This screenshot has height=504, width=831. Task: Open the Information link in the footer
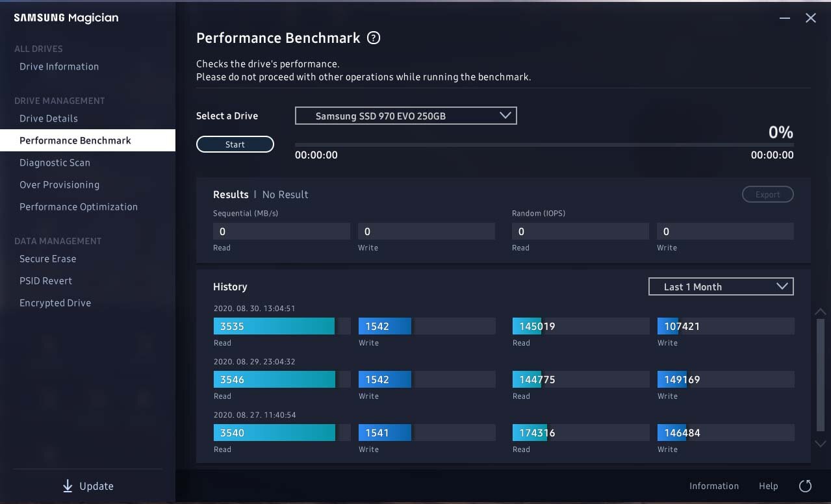[x=713, y=486]
